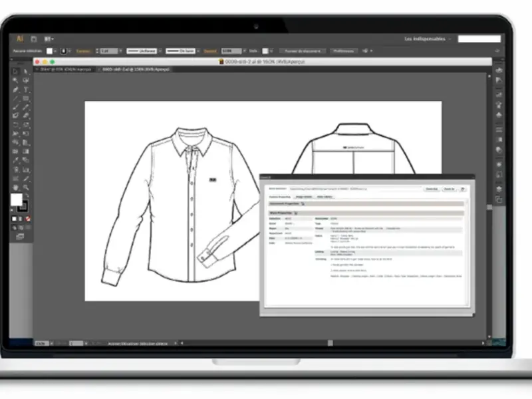Select the Rotate tool
Screen dimensions: 532x399
15,125
